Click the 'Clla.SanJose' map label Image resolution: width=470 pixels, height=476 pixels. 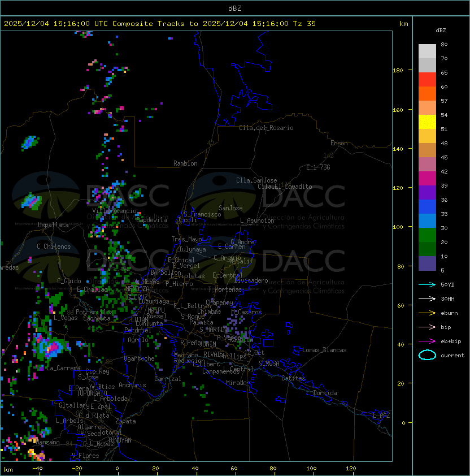point(256,180)
